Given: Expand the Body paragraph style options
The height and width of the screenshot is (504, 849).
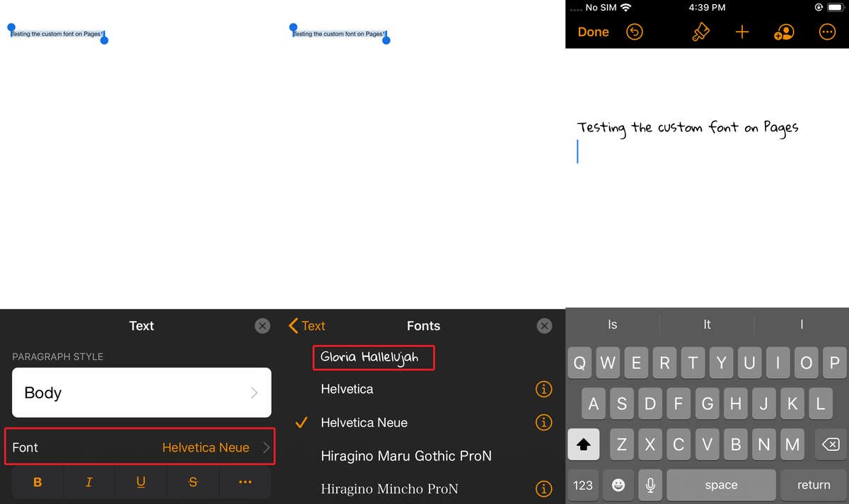Looking at the screenshot, I should click(x=141, y=392).
